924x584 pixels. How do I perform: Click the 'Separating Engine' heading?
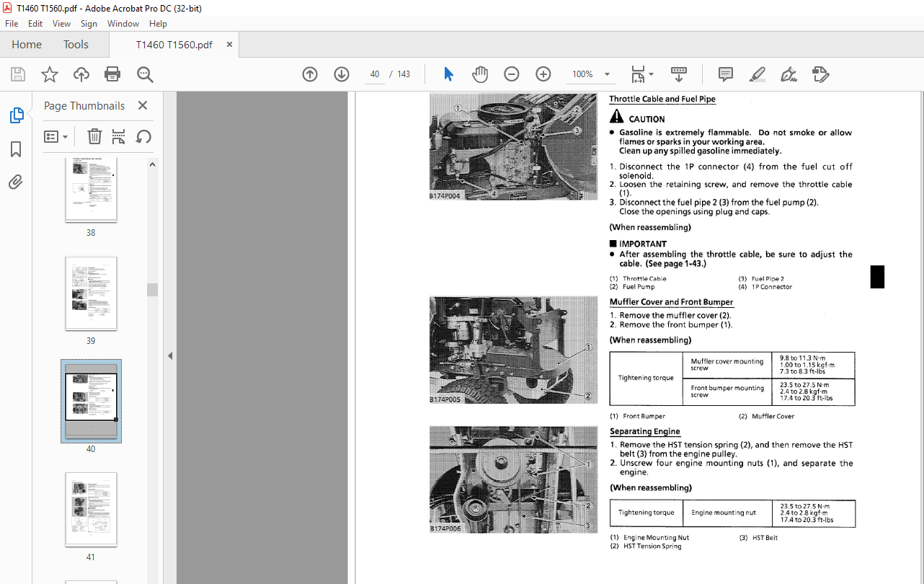(x=645, y=431)
